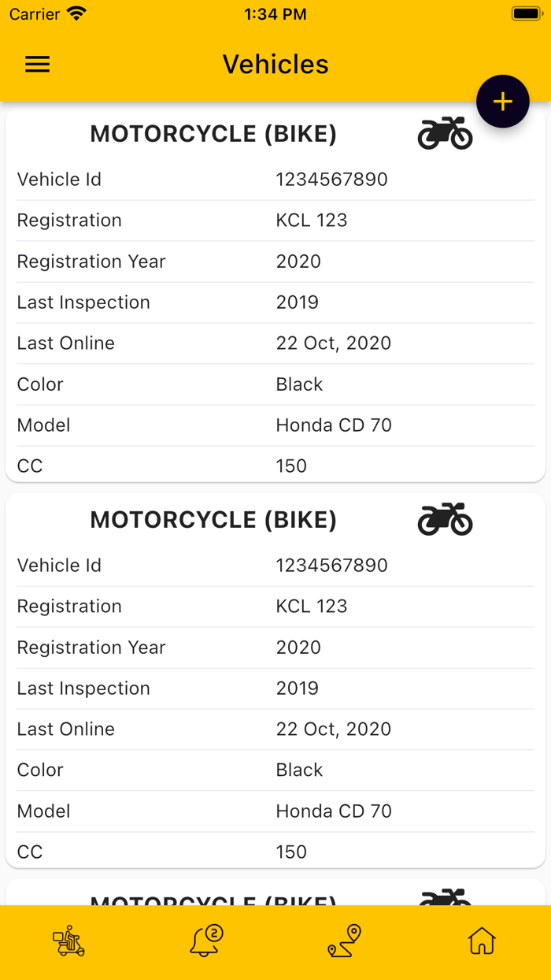551x980 pixels.
Task: Open the navigation drawer with the hamburger icon
Action: [x=37, y=64]
